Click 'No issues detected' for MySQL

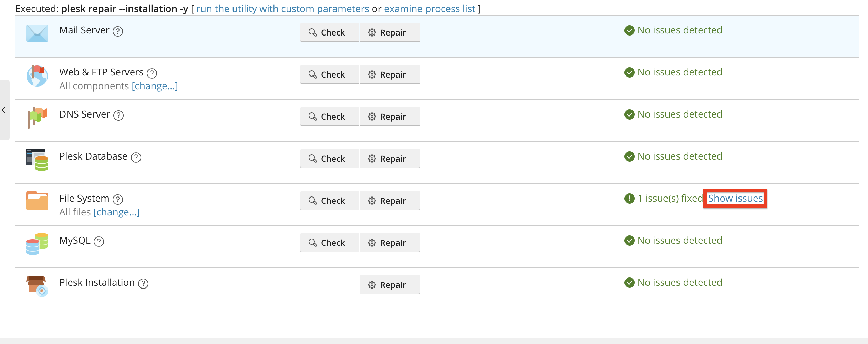coord(680,240)
